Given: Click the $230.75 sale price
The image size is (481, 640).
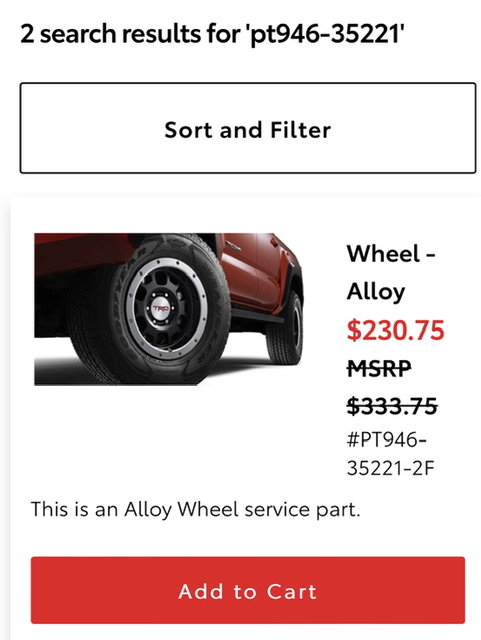Looking at the screenshot, I should point(395,331).
